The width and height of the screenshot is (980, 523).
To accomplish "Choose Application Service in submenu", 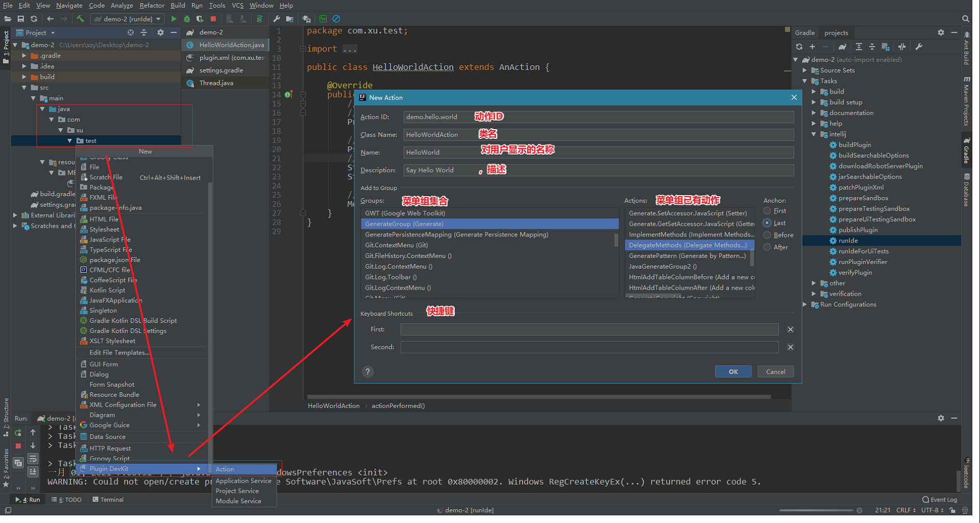I will pyautogui.click(x=244, y=481).
